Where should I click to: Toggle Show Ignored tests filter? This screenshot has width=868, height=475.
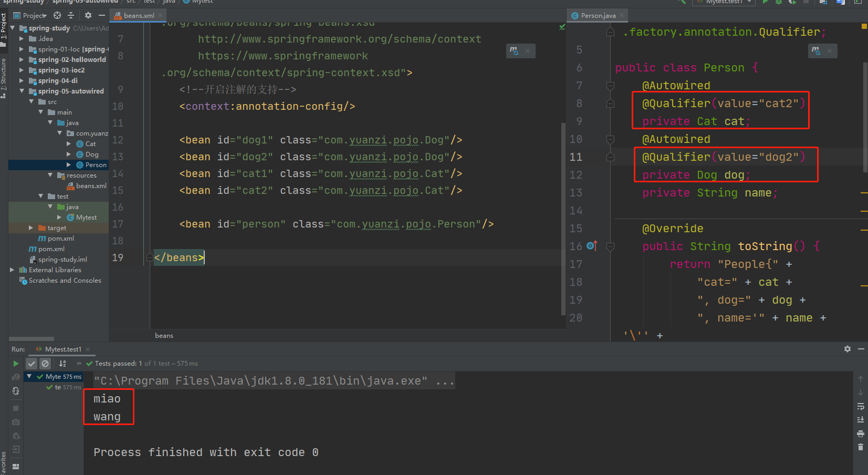(45, 364)
